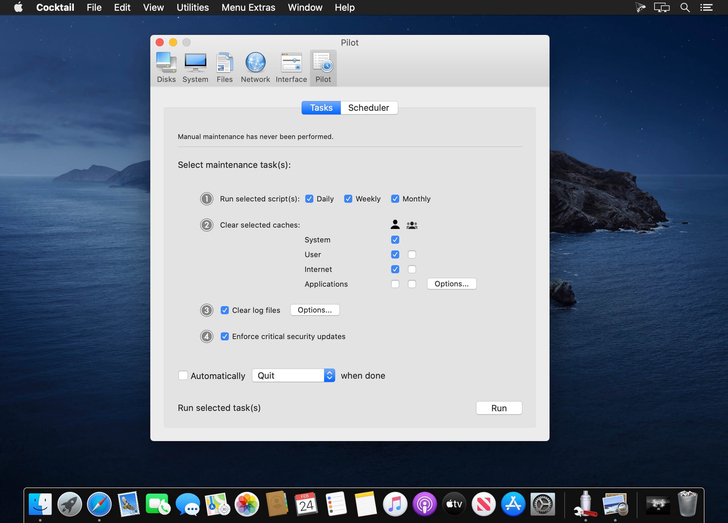Screen dimensions: 728x523
Task: Open Spotlight search in menu bar
Action: pyautogui.click(x=685, y=7)
